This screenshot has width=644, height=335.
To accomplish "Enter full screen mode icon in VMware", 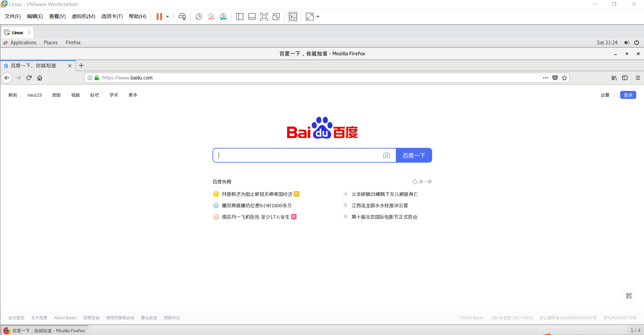I will tap(264, 16).
